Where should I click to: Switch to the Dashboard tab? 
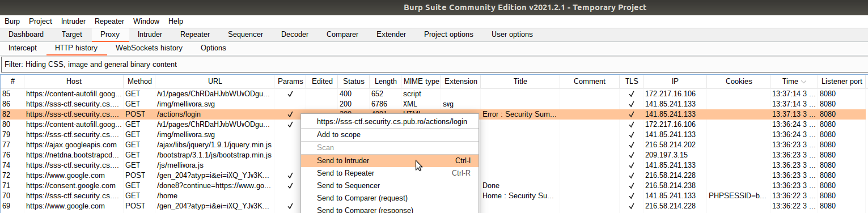coord(26,35)
